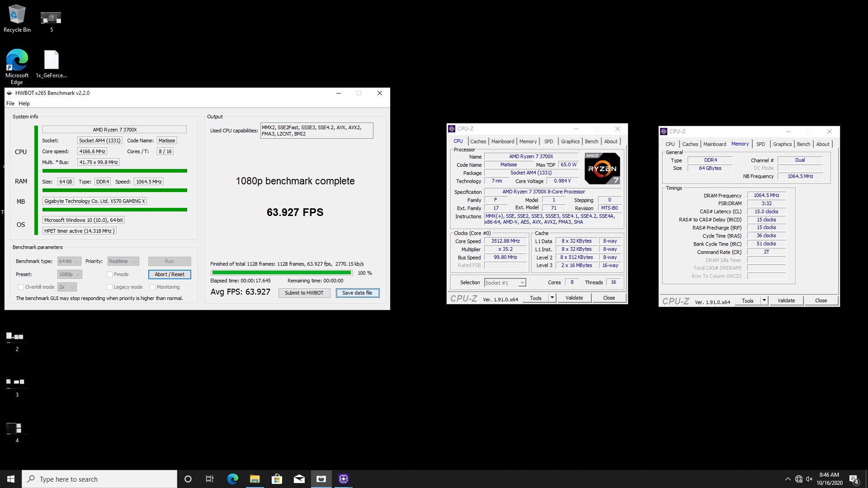The image size is (868, 488).
Task: Click the green bar under the RAM info
Action: tap(115, 190)
